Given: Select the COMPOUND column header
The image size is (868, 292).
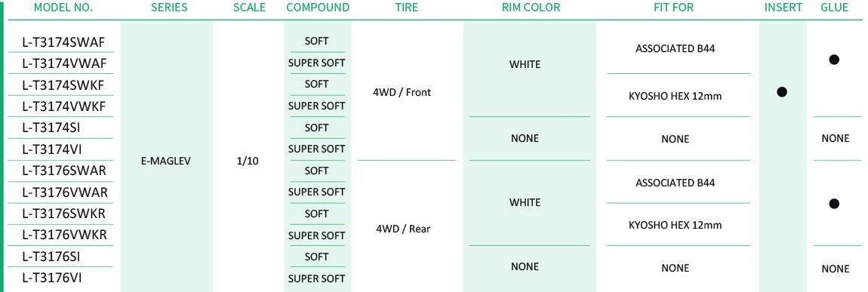Looking at the screenshot, I should [318, 8].
